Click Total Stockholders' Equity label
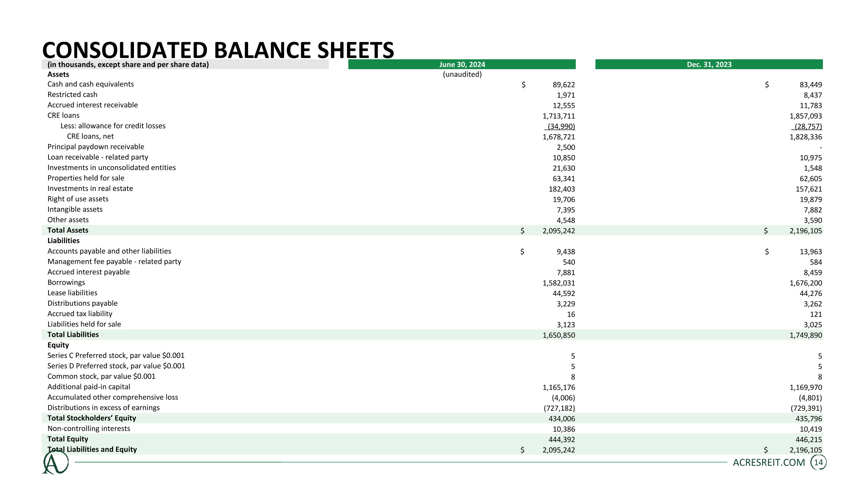The image size is (868, 488). pyautogui.click(x=92, y=418)
